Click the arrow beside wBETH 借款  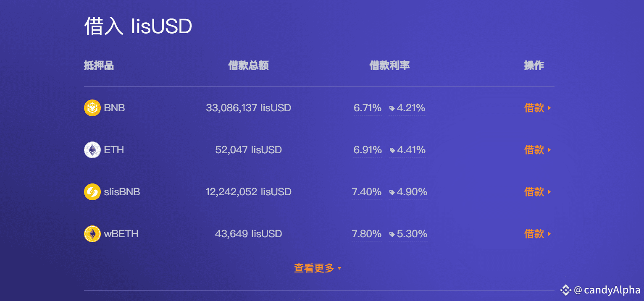point(549,234)
